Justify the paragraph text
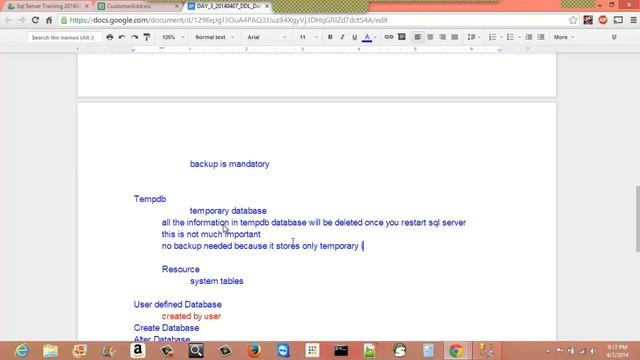This screenshot has height=360, width=640. point(454,37)
